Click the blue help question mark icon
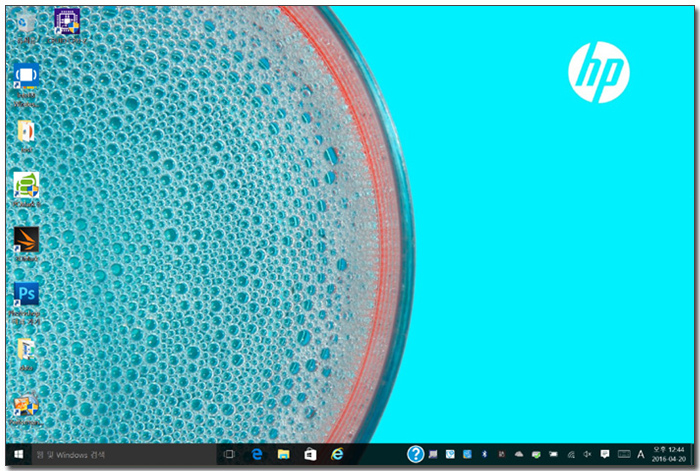Screen dimensions: 700x471 [416, 454]
